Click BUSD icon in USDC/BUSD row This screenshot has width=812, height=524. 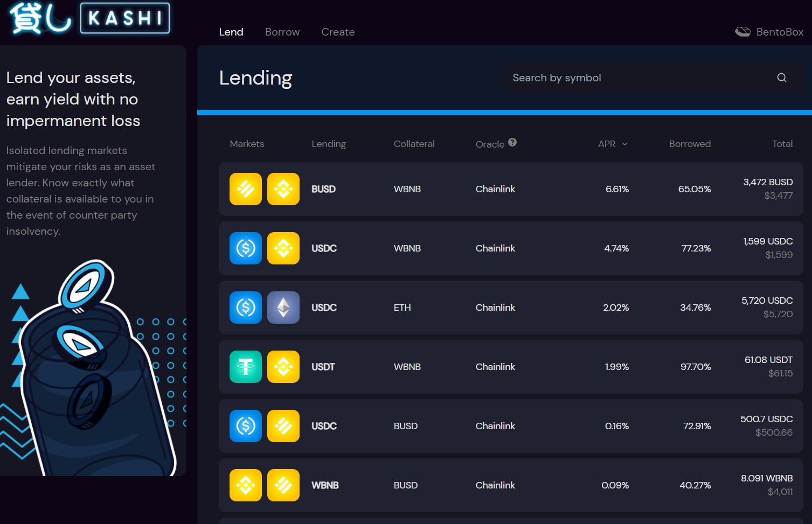click(x=283, y=426)
